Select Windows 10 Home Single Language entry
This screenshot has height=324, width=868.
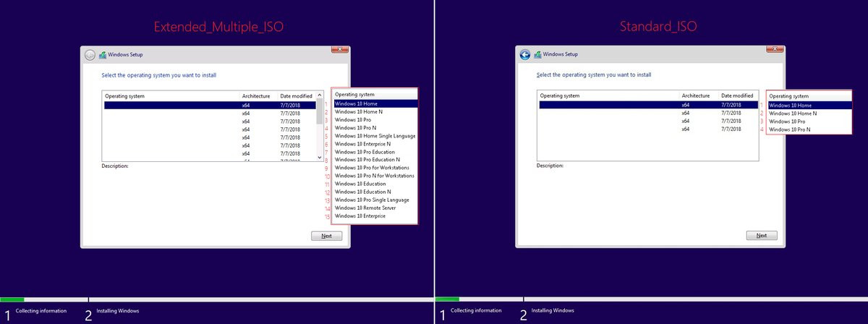(375, 136)
